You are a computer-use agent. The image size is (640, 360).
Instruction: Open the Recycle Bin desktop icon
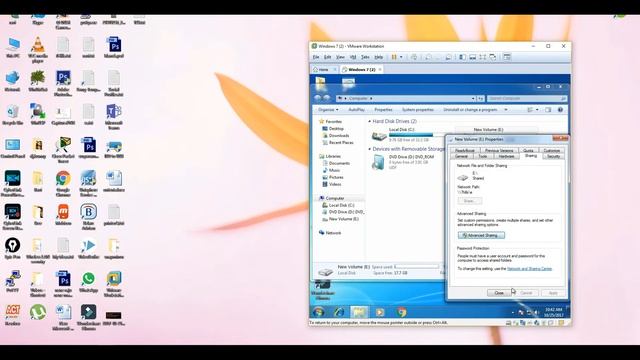click(x=13, y=114)
